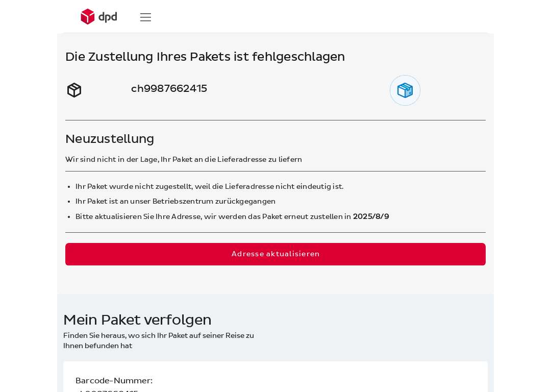This screenshot has width=551, height=392.
Task: Click the heading 'Die Zustellung Ihres Pakets ist fehlgeschlagen'
Action: click(x=205, y=57)
